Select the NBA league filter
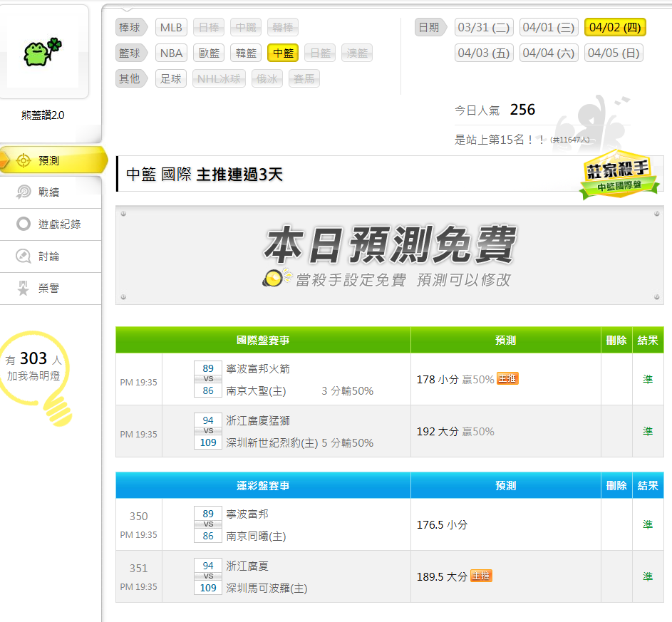This screenshot has height=622, width=672. coord(171,53)
